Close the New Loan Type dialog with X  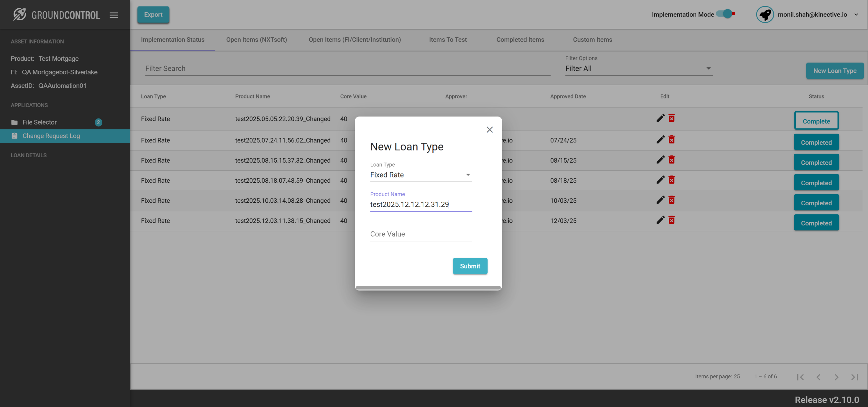pos(490,130)
